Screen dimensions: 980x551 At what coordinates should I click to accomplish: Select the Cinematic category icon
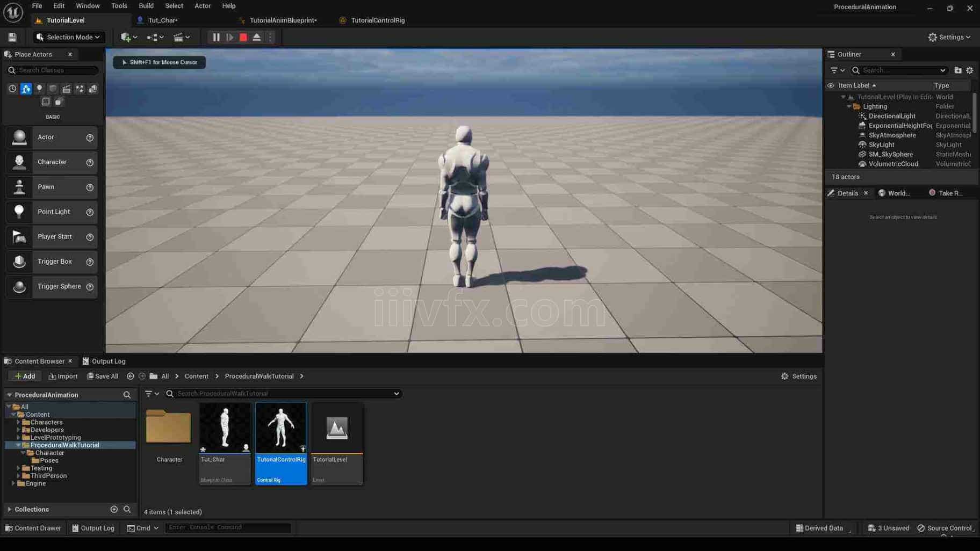tap(66, 89)
